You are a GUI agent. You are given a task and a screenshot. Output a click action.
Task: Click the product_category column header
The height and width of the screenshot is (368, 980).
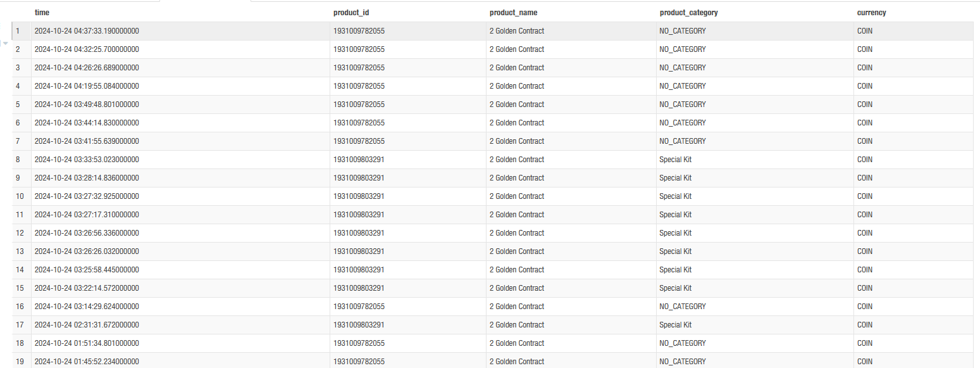[x=688, y=13]
